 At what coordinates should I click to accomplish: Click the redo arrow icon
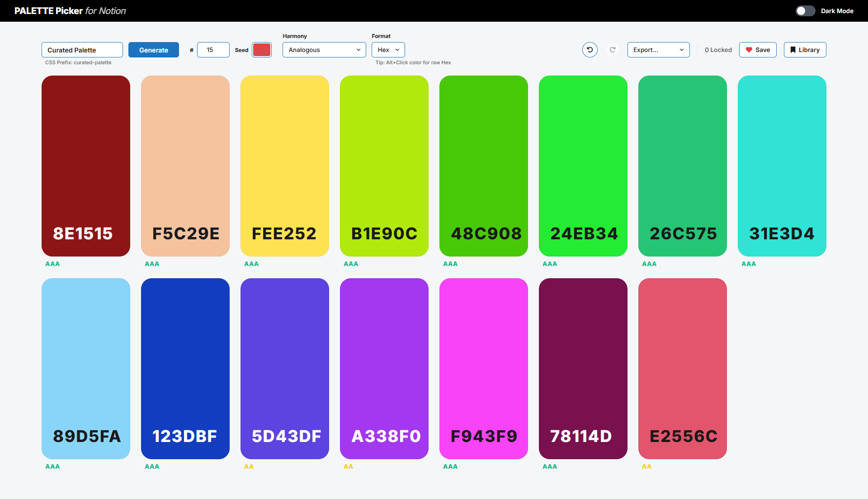[613, 50]
